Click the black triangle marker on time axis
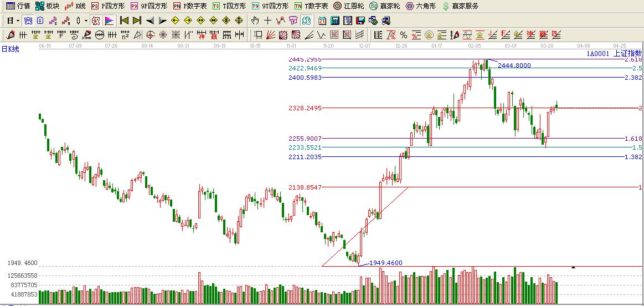 573,267
